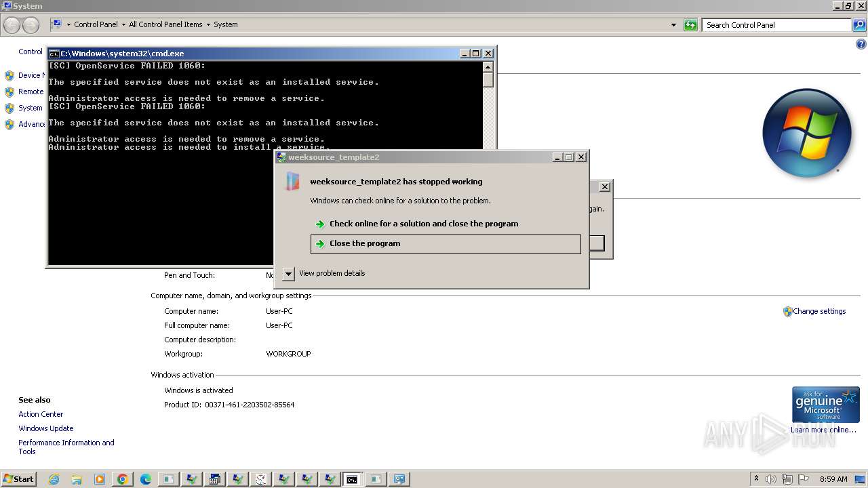
Task: Click the 8:59 AM clock
Action: point(833,479)
